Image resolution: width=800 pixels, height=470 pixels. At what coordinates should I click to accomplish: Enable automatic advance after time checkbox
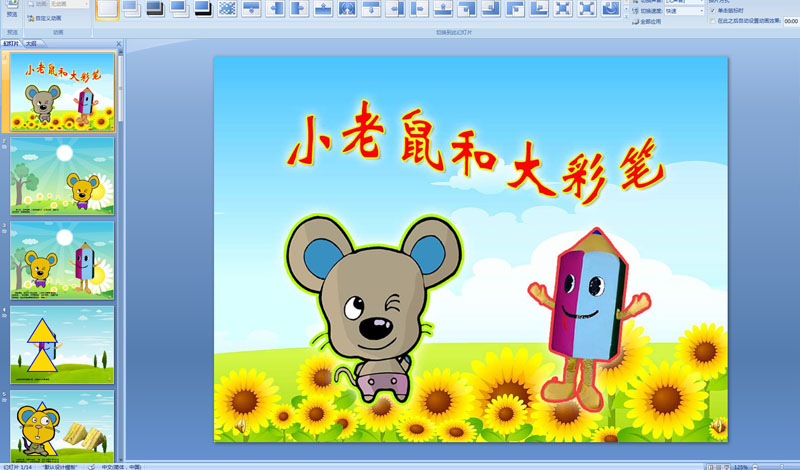[713, 21]
